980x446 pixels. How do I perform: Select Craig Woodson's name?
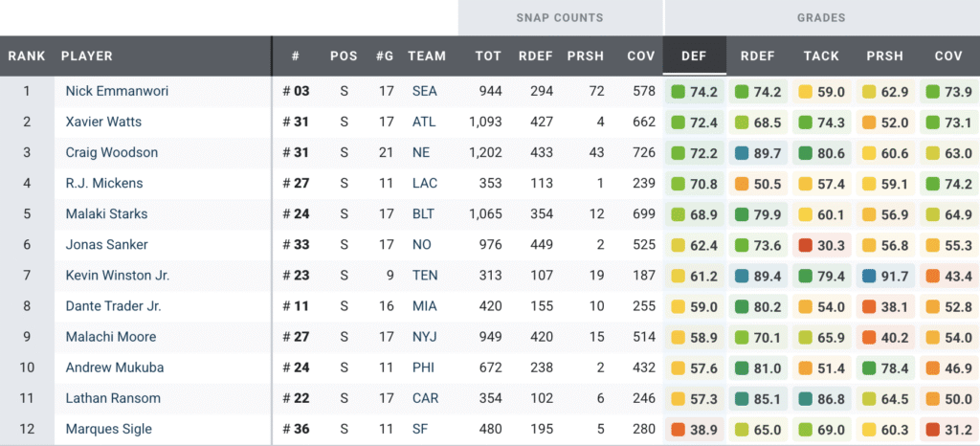coord(111,152)
